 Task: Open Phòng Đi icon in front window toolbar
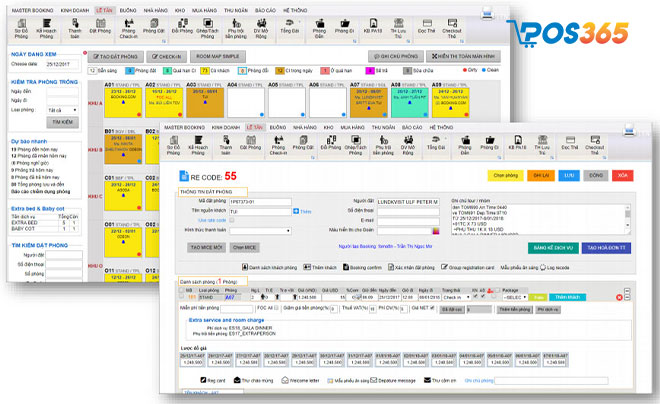[490, 140]
